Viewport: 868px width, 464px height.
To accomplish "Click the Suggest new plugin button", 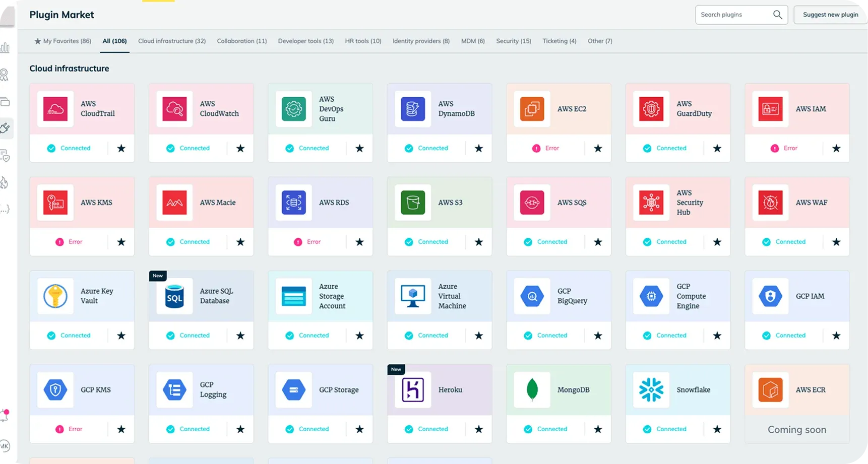I will [x=830, y=15].
